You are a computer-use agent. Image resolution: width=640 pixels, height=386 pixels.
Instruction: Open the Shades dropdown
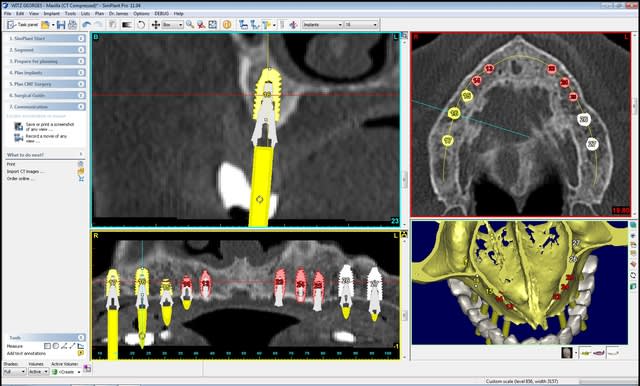coord(15,372)
